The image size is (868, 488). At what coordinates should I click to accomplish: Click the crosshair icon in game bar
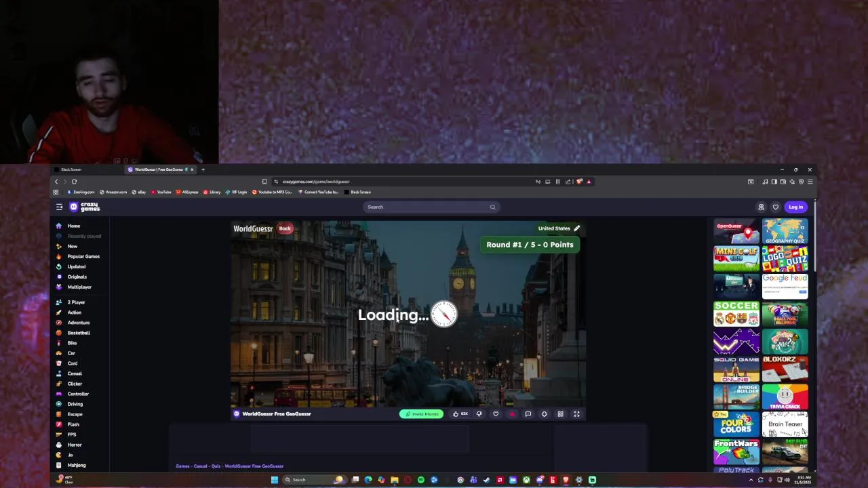point(544,413)
